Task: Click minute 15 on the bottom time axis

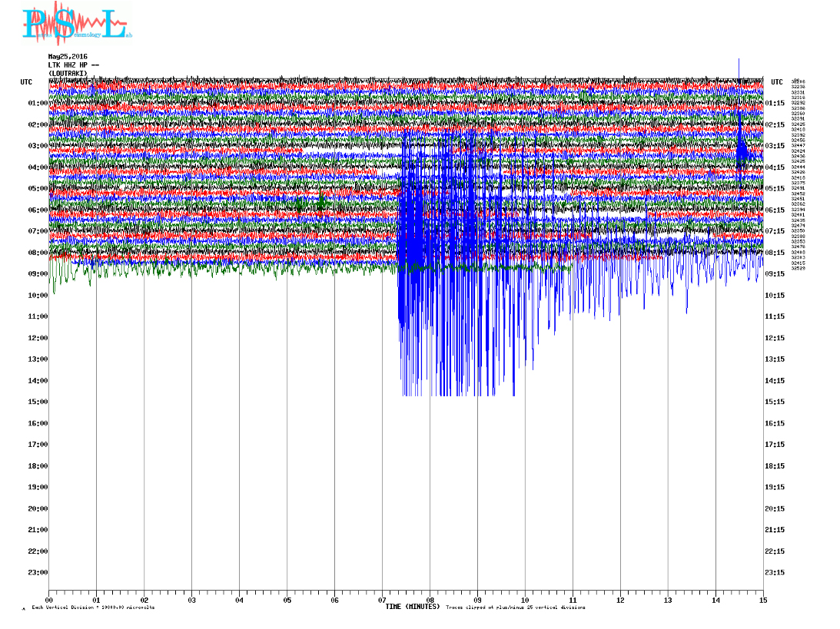Action: click(762, 600)
